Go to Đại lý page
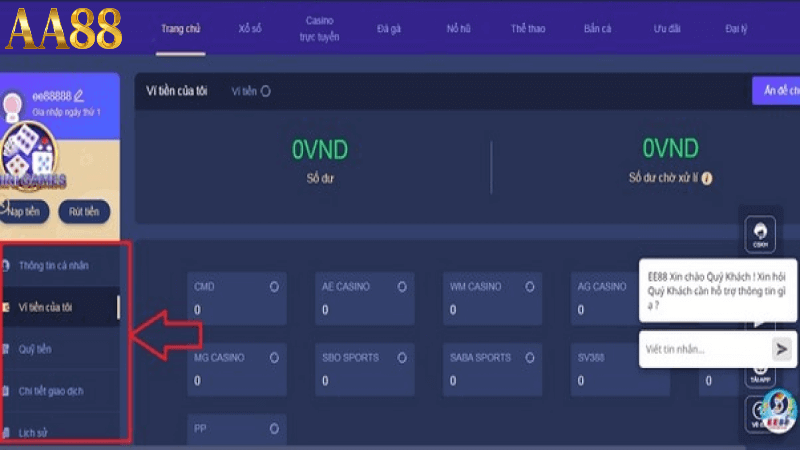The width and height of the screenshot is (800, 450). click(736, 29)
